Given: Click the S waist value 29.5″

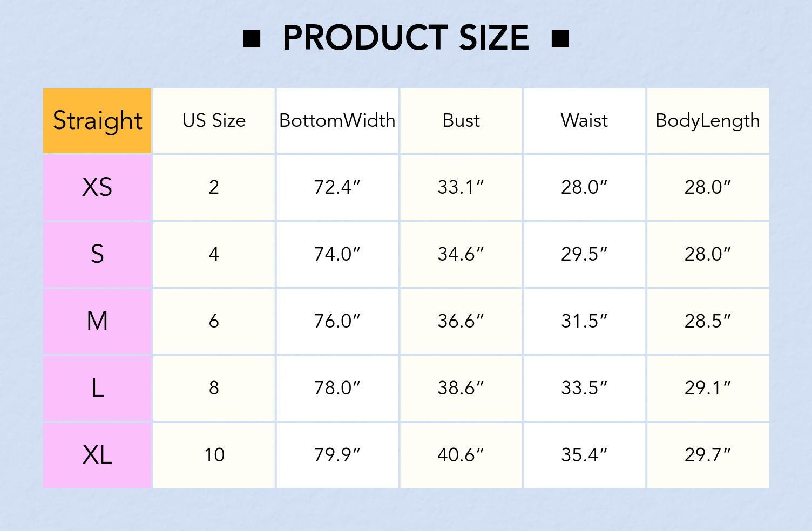Looking at the screenshot, I should tap(584, 254).
